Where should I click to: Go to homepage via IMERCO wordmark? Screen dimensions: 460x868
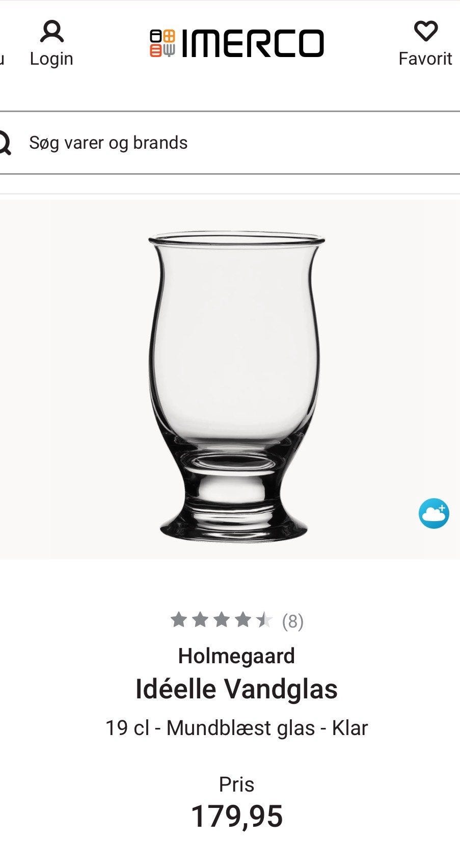(x=253, y=43)
